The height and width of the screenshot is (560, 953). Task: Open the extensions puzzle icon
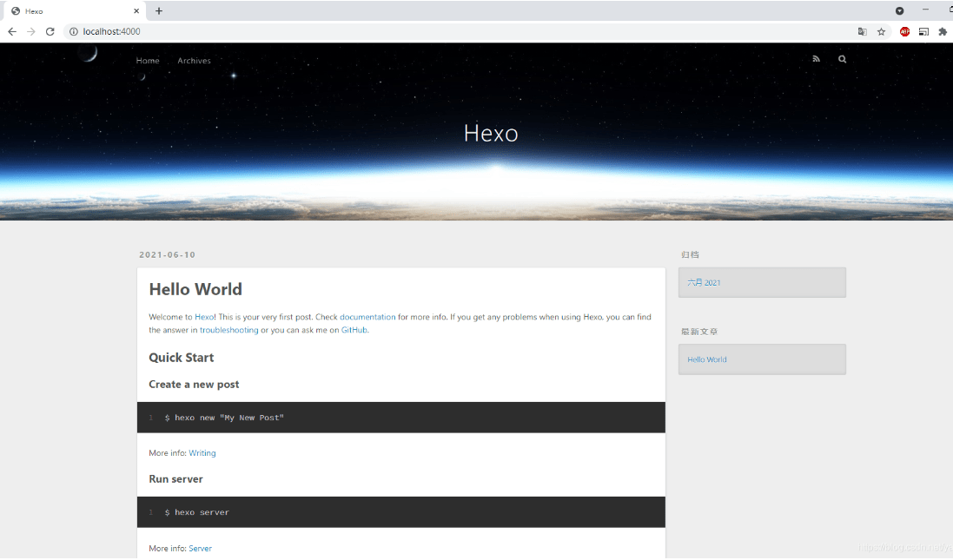(x=943, y=31)
